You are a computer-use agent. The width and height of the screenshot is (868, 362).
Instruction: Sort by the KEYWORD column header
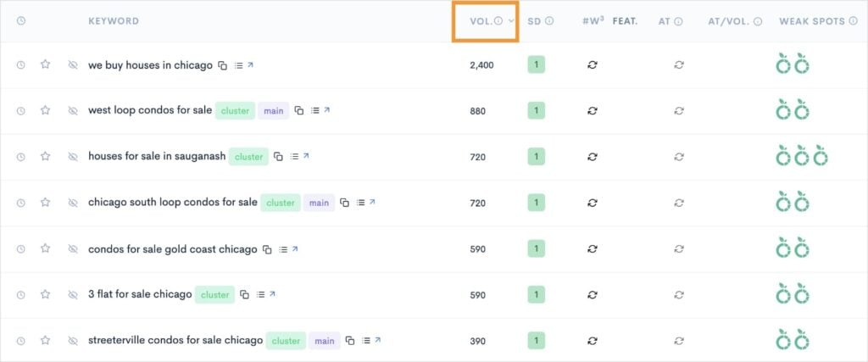(114, 21)
